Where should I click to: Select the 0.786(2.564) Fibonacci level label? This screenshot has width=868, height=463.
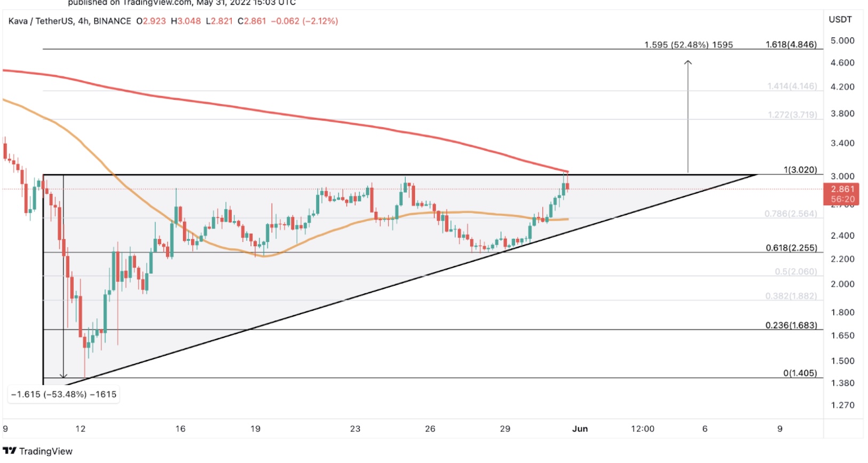tap(791, 214)
